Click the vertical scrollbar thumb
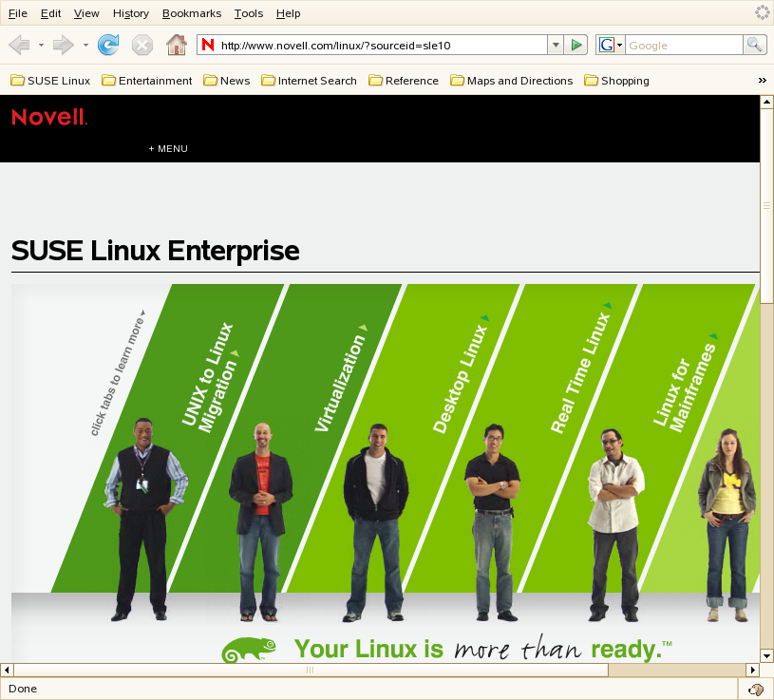This screenshot has width=774, height=700. tap(766, 206)
